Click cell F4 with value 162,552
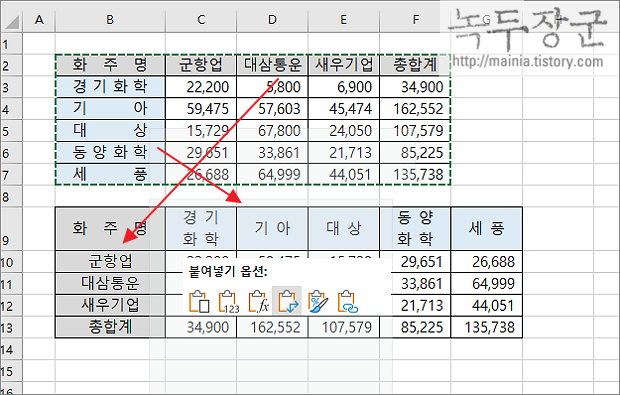 [x=415, y=109]
